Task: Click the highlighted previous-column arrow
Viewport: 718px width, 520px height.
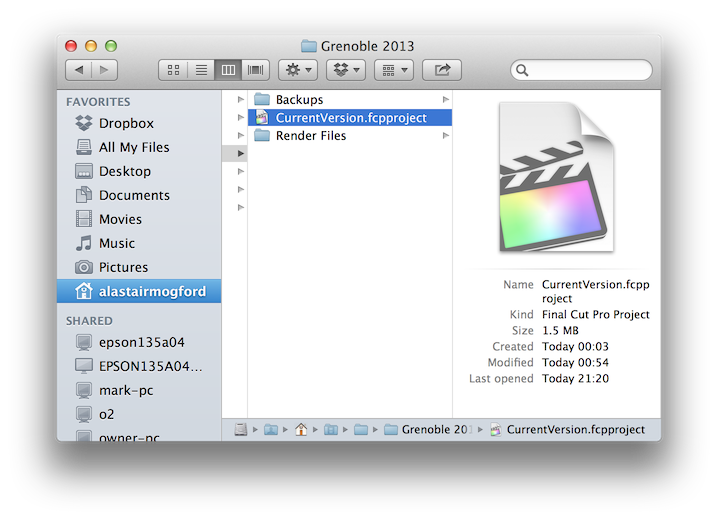Action: [240, 153]
